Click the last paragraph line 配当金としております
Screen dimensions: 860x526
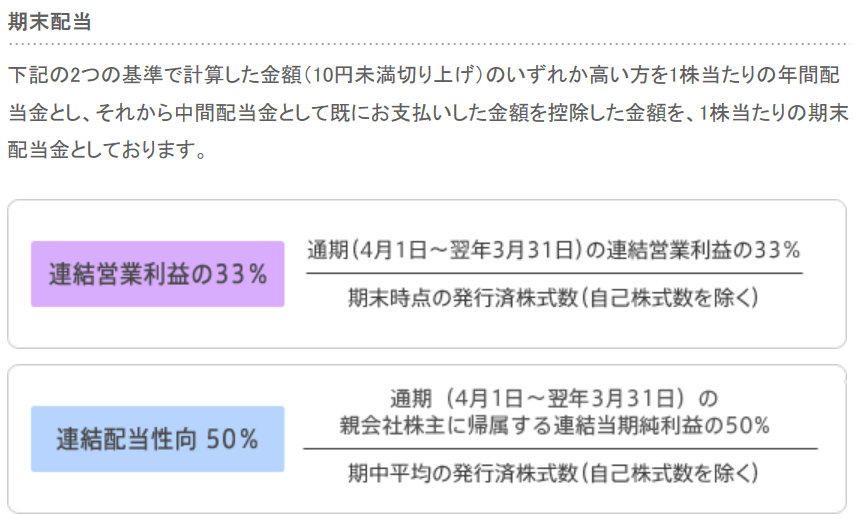coord(107,149)
